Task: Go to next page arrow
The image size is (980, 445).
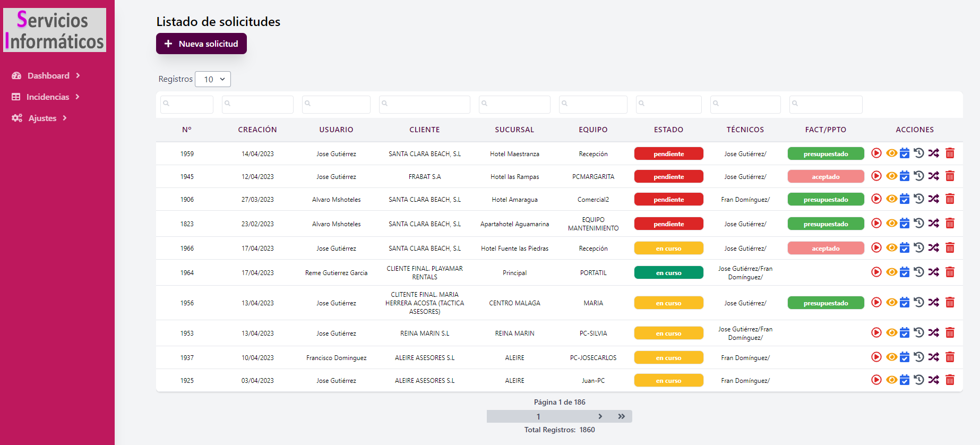Action: [600, 416]
